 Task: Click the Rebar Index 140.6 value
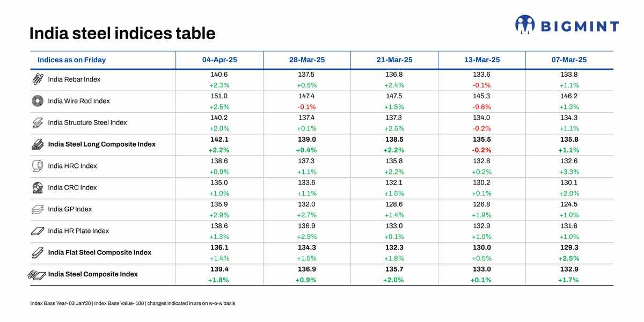pos(219,75)
